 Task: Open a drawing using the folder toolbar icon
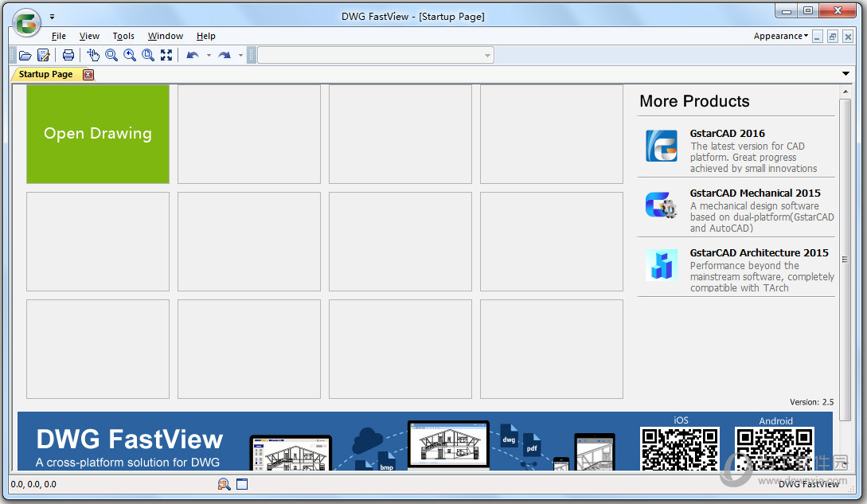pyautogui.click(x=25, y=55)
